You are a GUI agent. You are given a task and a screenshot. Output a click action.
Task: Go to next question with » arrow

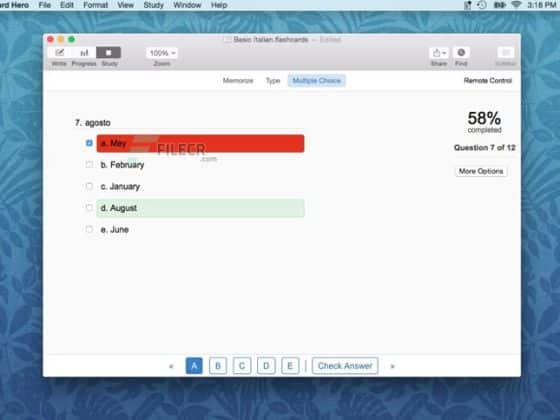pyautogui.click(x=392, y=366)
